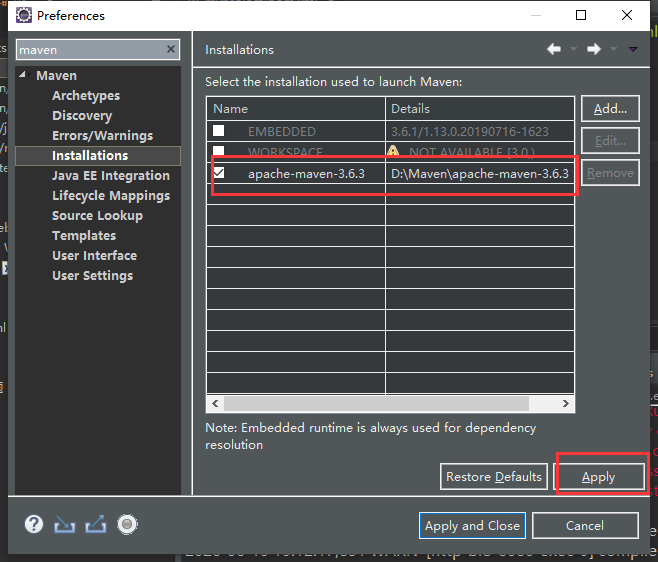Select the Maven tree item
This screenshot has width=658, height=562.
56,76
